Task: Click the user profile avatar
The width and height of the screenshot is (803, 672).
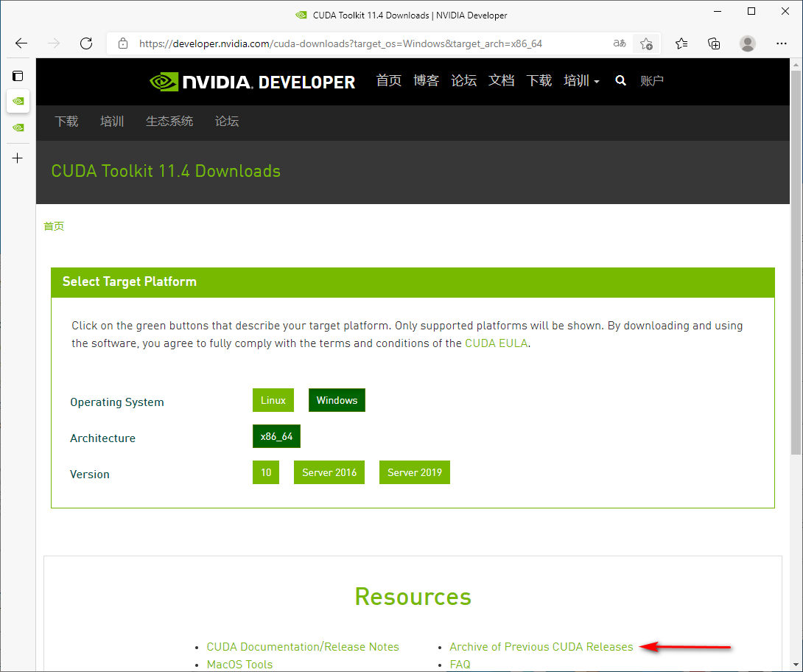Action: click(748, 43)
